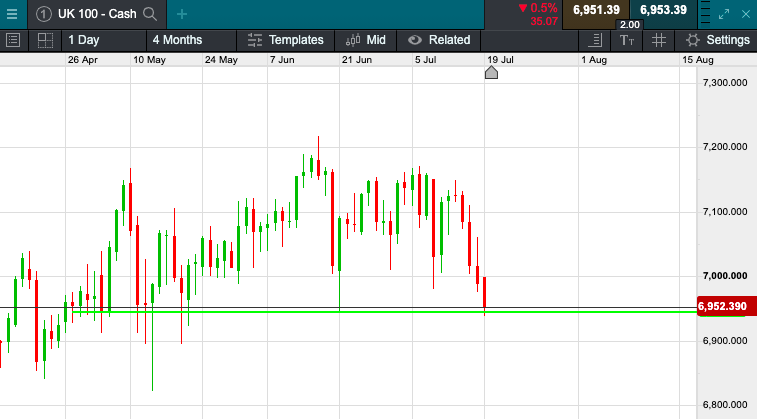Click the grey time axis marker
The height and width of the screenshot is (419, 757).
pyautogui.click(x=491, y=72)
